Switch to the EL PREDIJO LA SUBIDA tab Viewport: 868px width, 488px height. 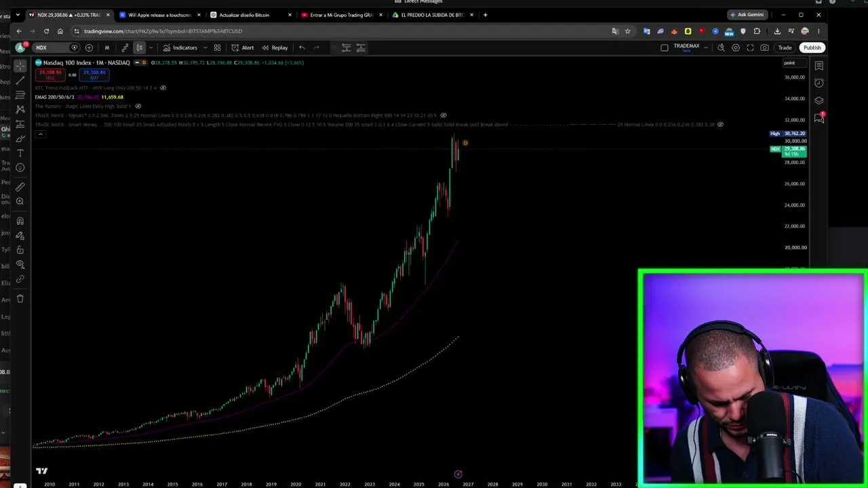coord(432,15)
